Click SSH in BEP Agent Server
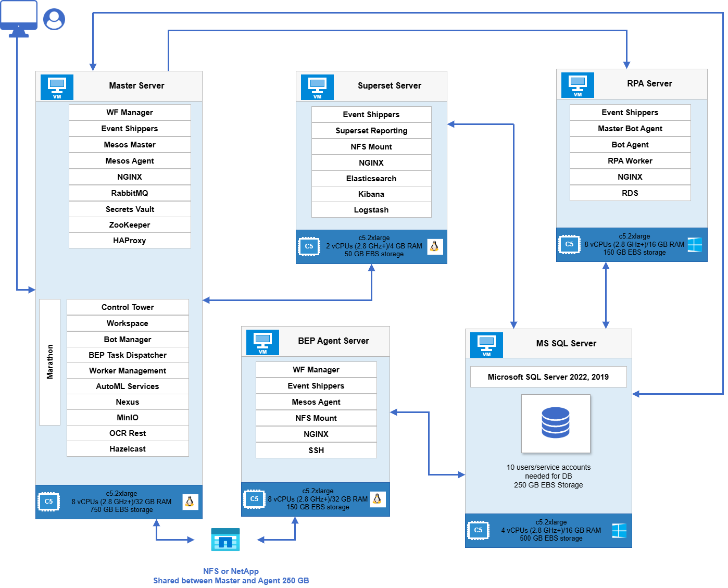728x588 pixels. [x=316, y=451]
